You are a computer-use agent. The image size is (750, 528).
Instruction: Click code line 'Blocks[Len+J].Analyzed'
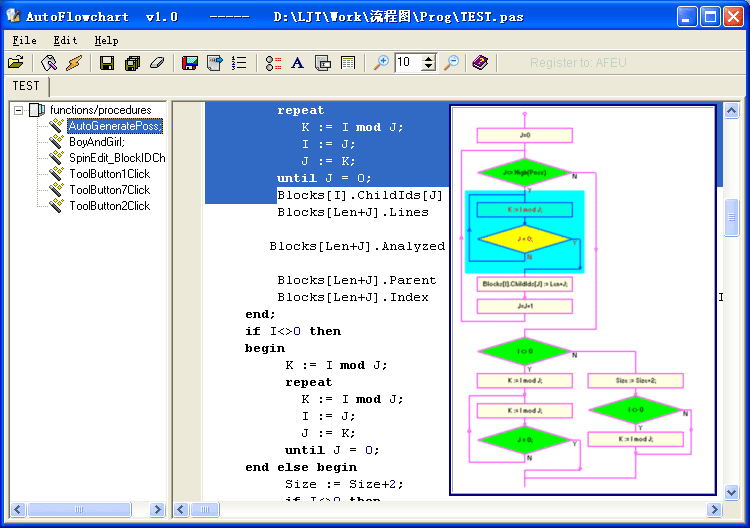coord(357,246)
